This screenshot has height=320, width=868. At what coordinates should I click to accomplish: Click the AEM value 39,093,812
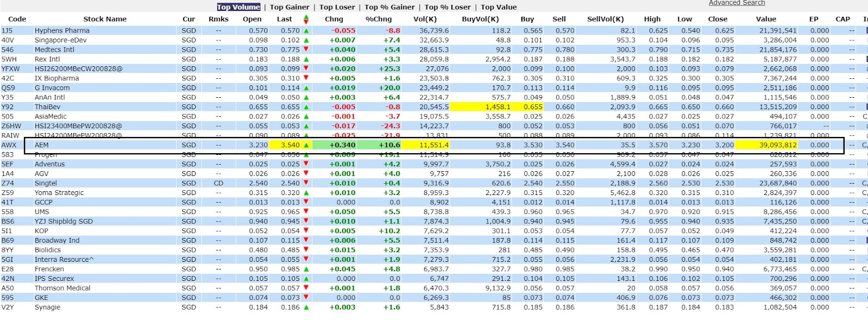[777, 145]
